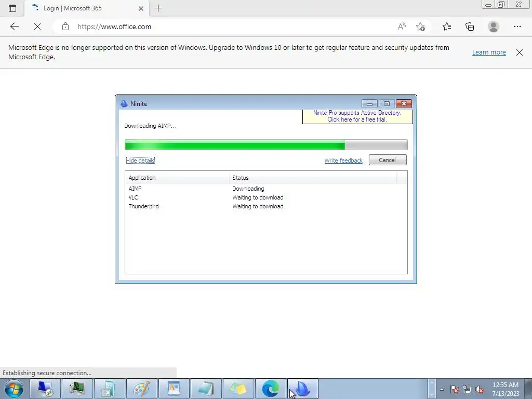
Task: Click the 'Downloading AIMP...' status label
Action: [150, 126]
